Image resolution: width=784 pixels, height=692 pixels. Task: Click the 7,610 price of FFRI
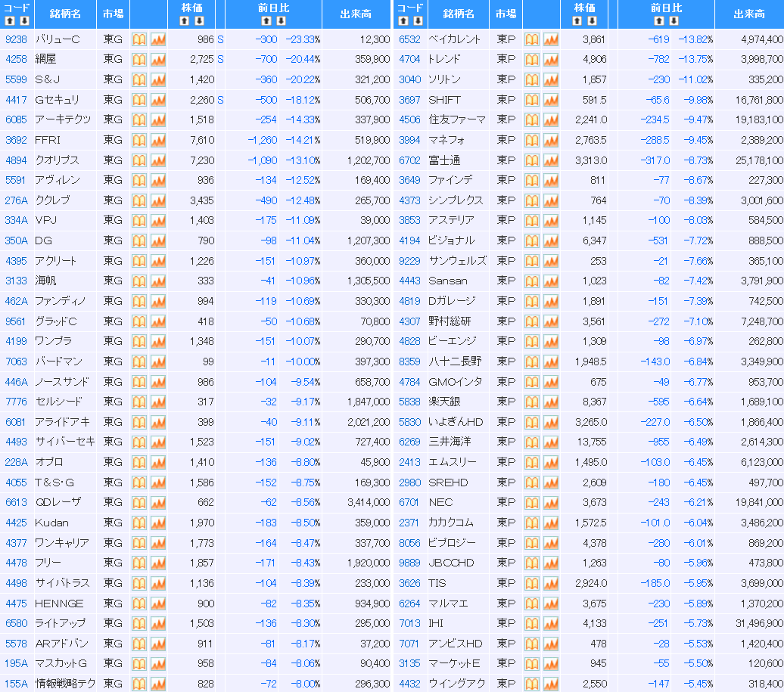tap(202, 141)
